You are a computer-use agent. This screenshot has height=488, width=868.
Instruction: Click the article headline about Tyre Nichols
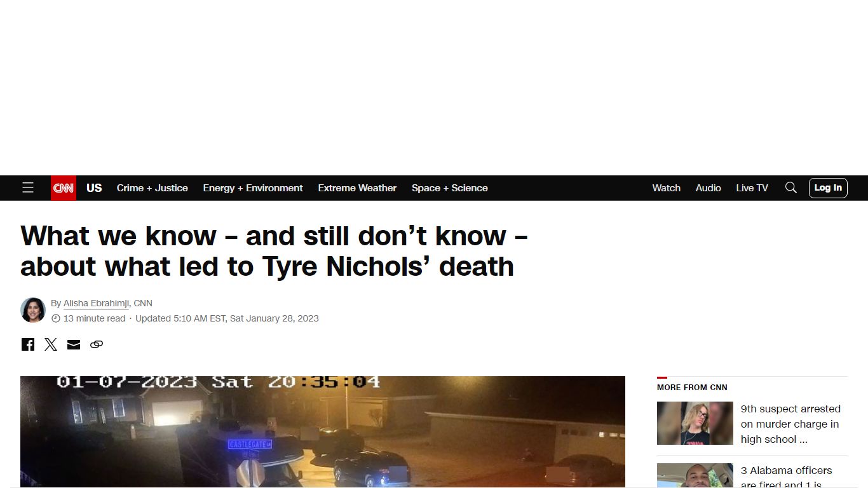(x=274, y=251)
